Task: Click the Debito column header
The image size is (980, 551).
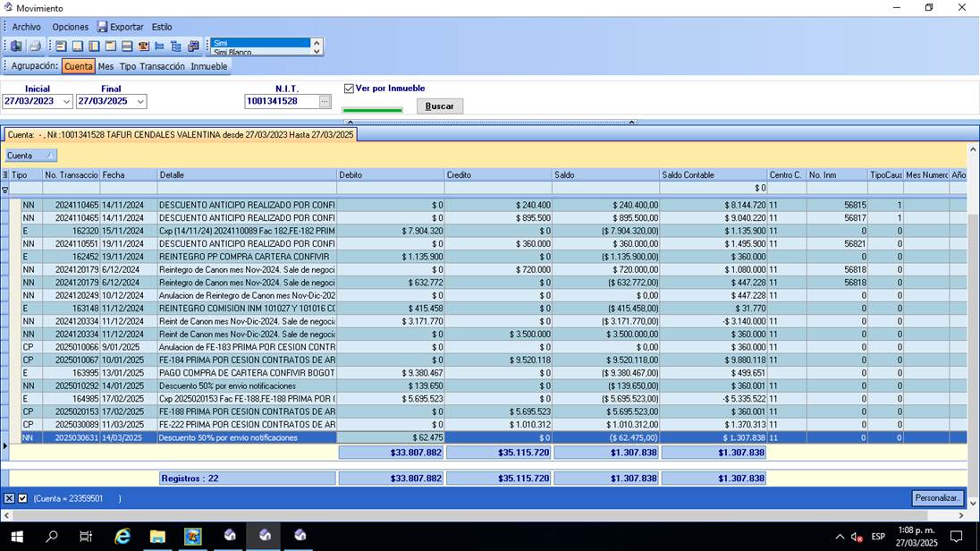Action: point(389,175)
